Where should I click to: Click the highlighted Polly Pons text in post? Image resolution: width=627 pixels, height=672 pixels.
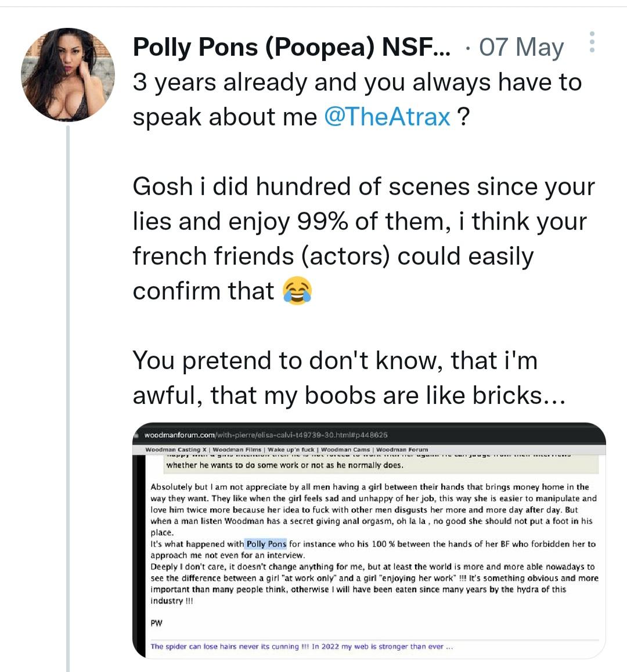point(266,544)
